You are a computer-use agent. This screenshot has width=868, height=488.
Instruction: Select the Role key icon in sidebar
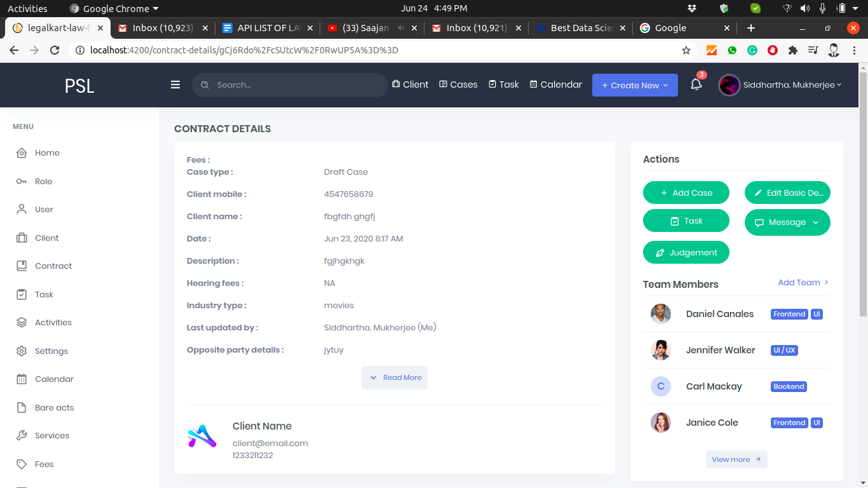tap(22, 182)
